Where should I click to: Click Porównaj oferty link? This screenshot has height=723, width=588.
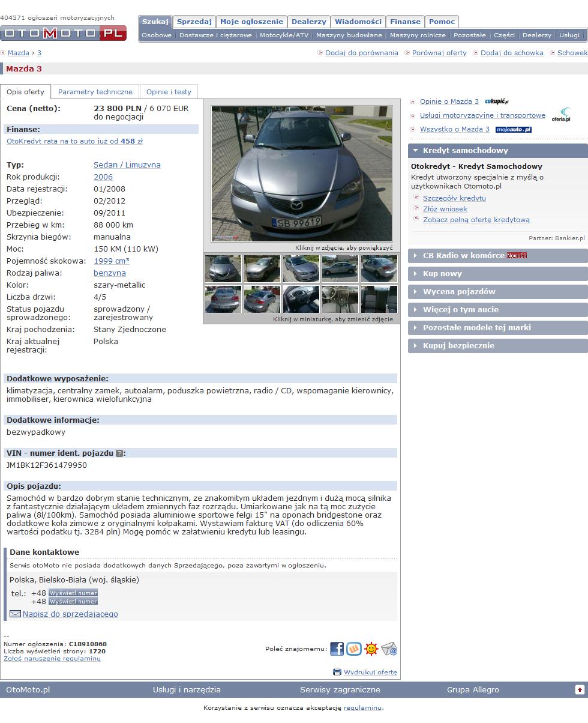click(439, 53)
